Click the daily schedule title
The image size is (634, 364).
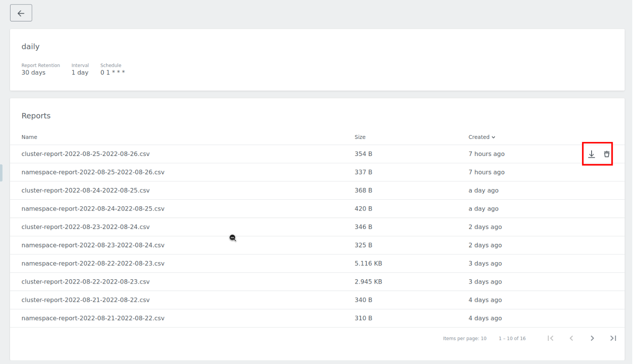[30, 46]
